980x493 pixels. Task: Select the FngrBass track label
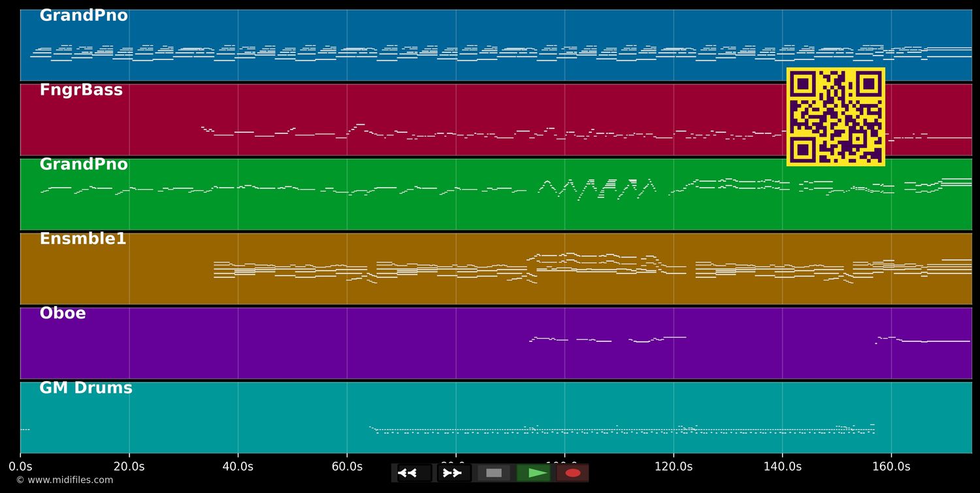pyautogui.click(x=81, y=90)
